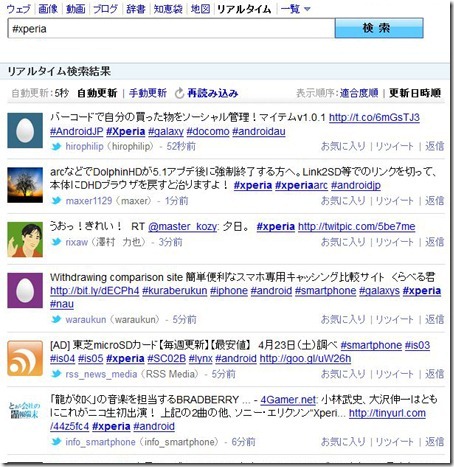This screenshot has height=467, width=454.
Task: Click the #is03 hashtag
Action: tap(417, 345)
